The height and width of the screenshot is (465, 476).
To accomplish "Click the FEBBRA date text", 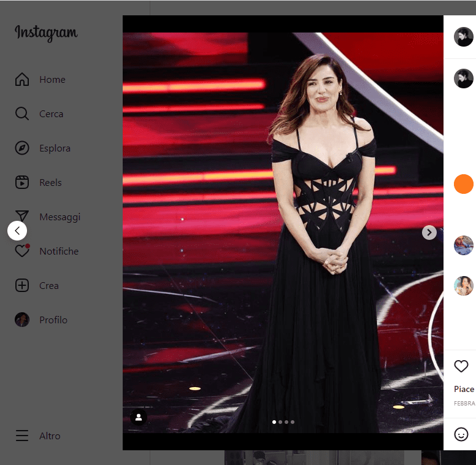I will coord(464,403).
